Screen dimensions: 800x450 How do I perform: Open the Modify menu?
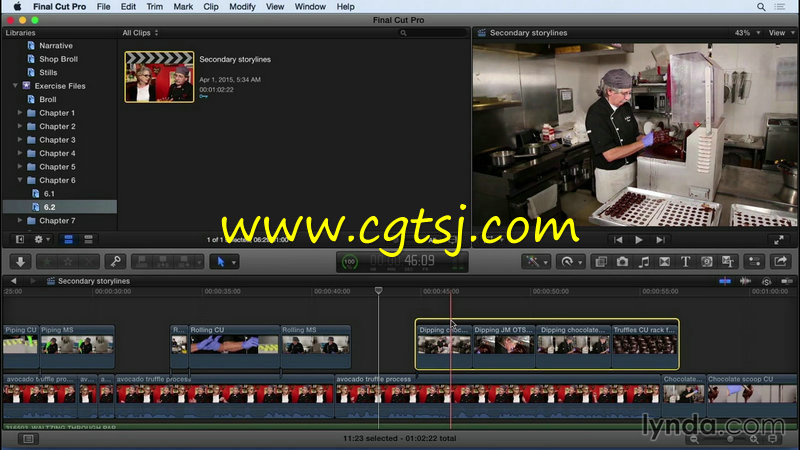[x=242, y=7]
